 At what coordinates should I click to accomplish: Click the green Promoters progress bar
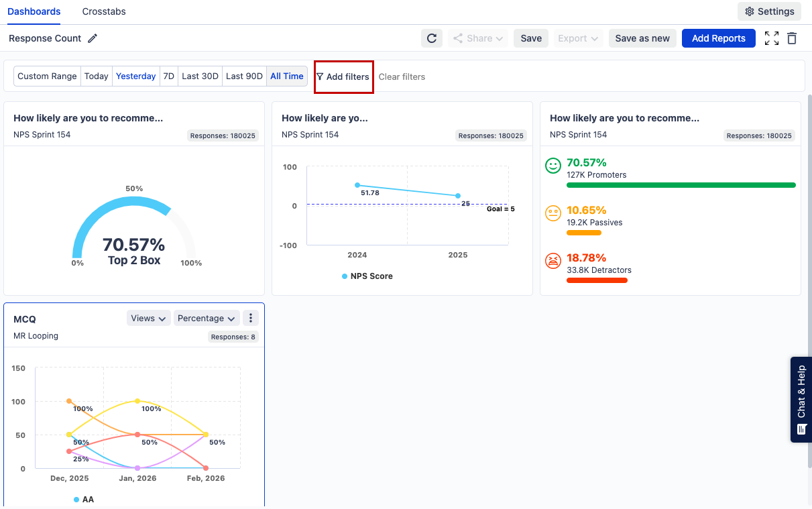point(681,185)
